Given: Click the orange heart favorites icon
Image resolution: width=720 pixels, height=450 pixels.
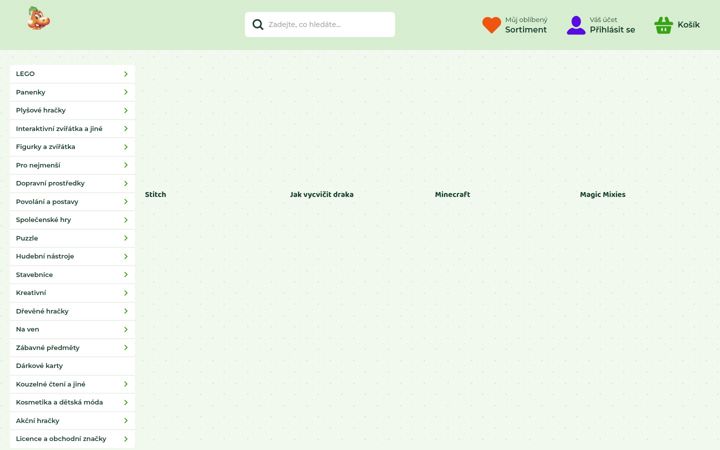Looking at the screenshot, I should 491,25.
